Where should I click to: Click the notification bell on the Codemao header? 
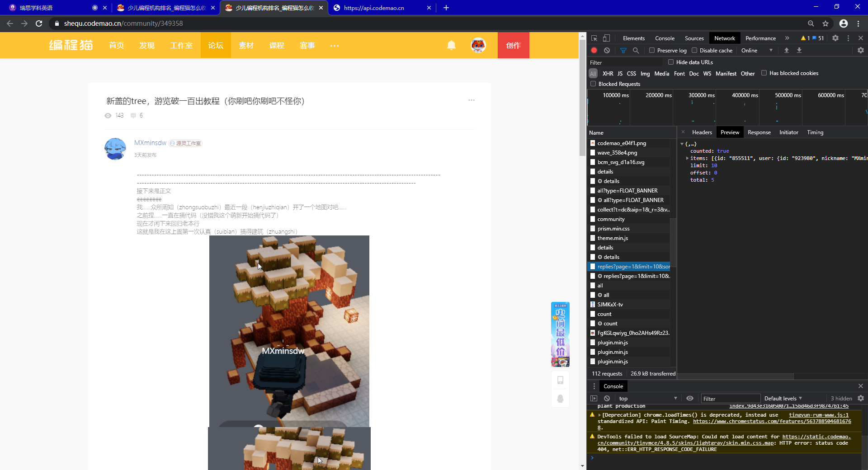click(x=451, y=45)
